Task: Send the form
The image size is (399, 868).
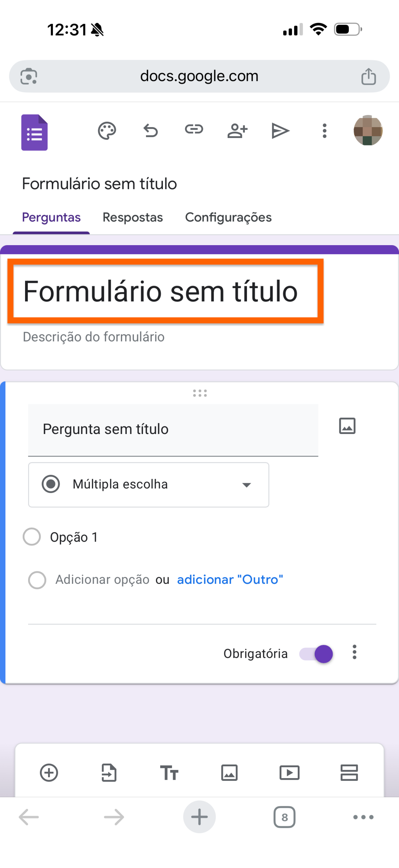Action: pos(280,130)
